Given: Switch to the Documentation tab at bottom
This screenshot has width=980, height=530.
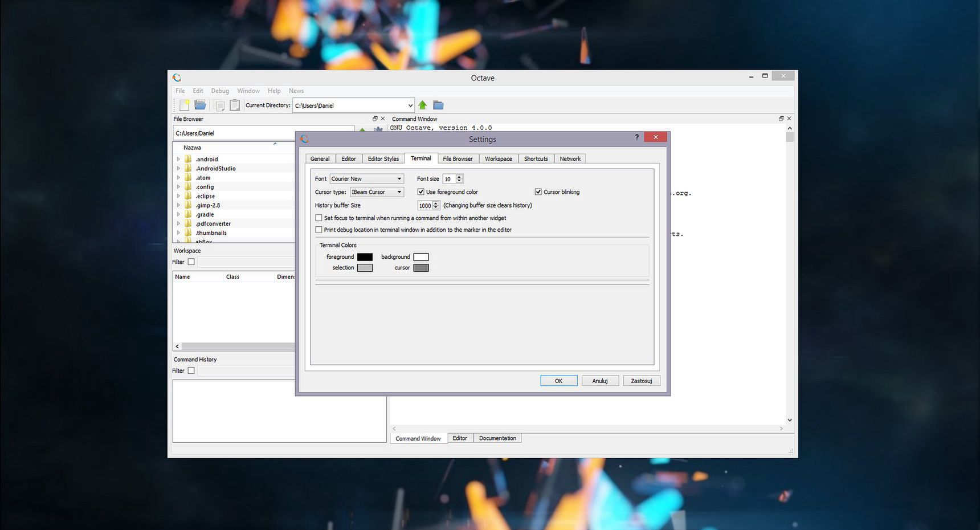Looking at the screenshot, I should pos(497,438).
